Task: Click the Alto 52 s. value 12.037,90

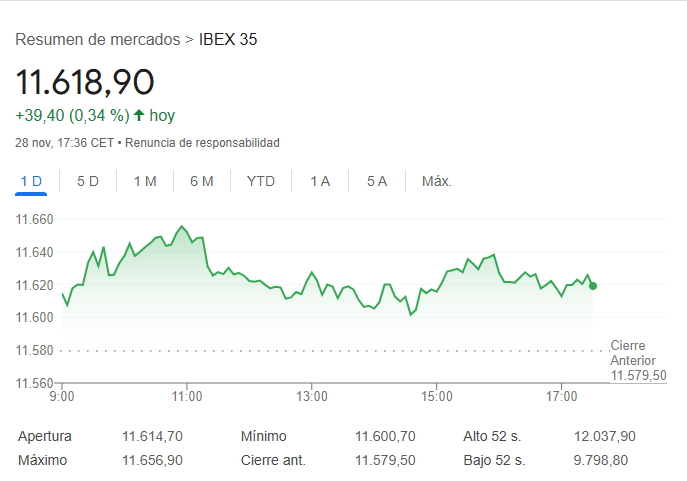Action: (x=605, y=436)
